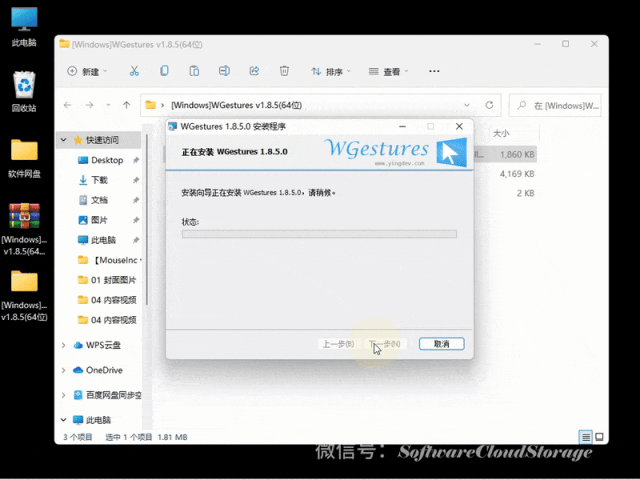Click 取消 button in installer
This screenshot has width=640, height=480.
point(442,344)
